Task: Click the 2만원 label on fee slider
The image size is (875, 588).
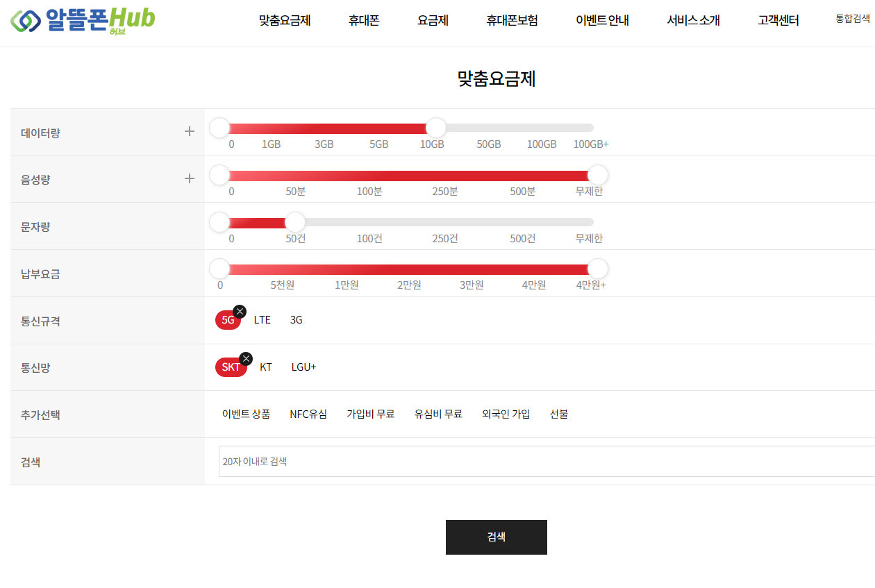Action: click(x=409, y=285)
